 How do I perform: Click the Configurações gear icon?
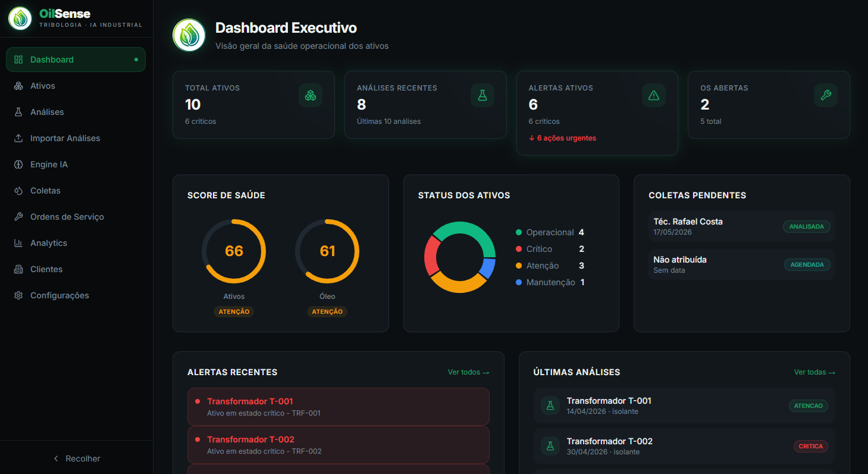point(18,295)
